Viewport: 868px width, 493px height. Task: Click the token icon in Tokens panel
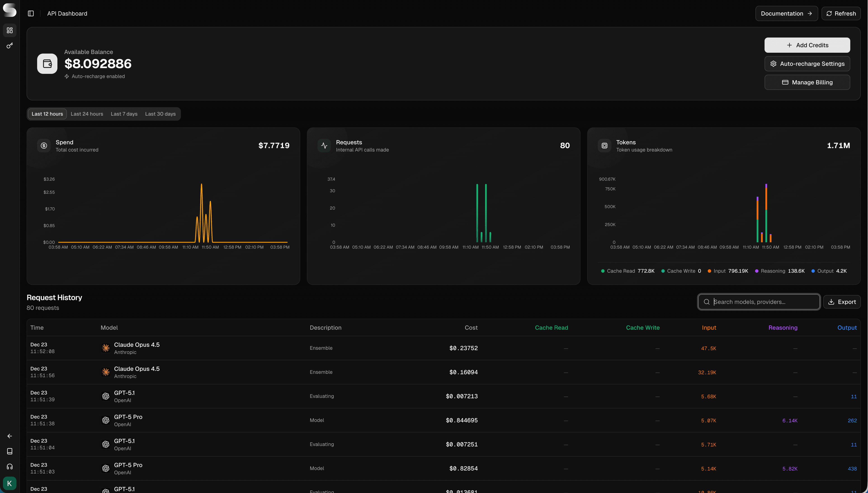[x=604, y=145]
